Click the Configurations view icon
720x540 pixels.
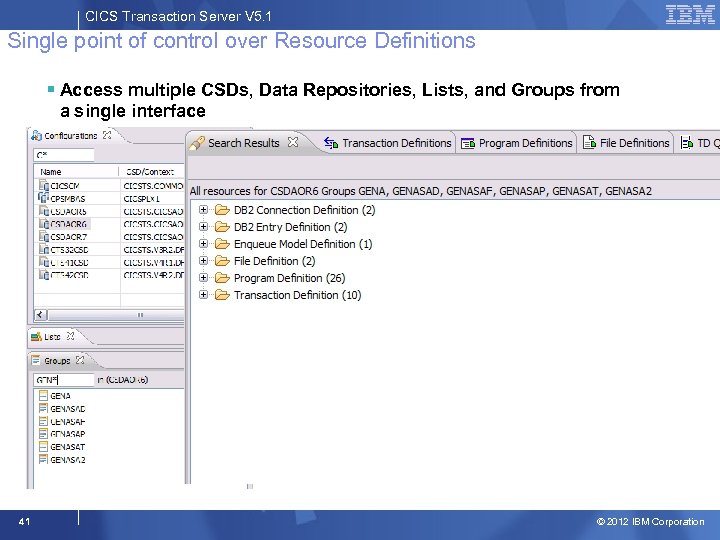36,135
